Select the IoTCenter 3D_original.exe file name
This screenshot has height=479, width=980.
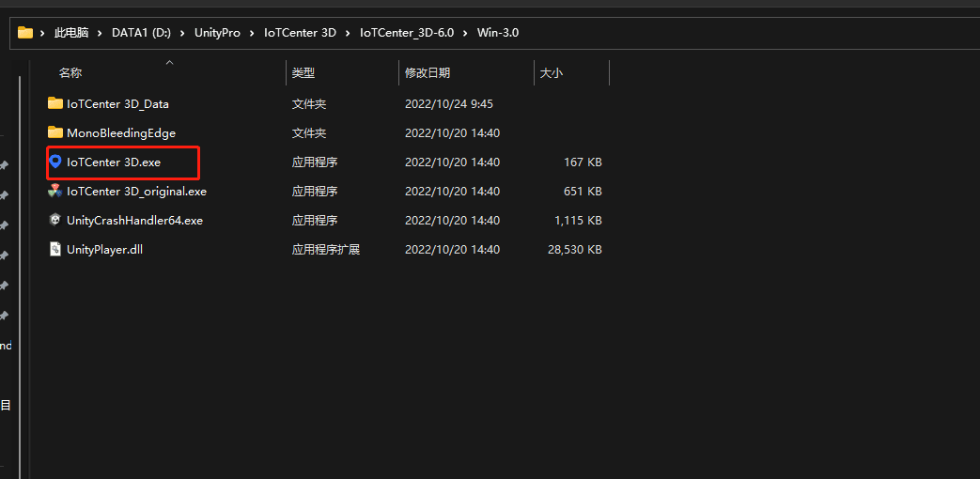click(137, 192)
